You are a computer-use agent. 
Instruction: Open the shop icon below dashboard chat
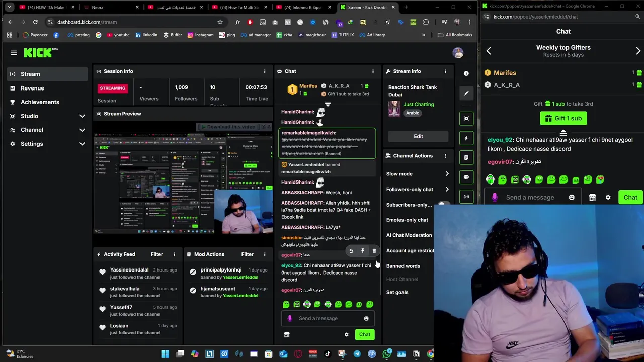click(287, 335)
